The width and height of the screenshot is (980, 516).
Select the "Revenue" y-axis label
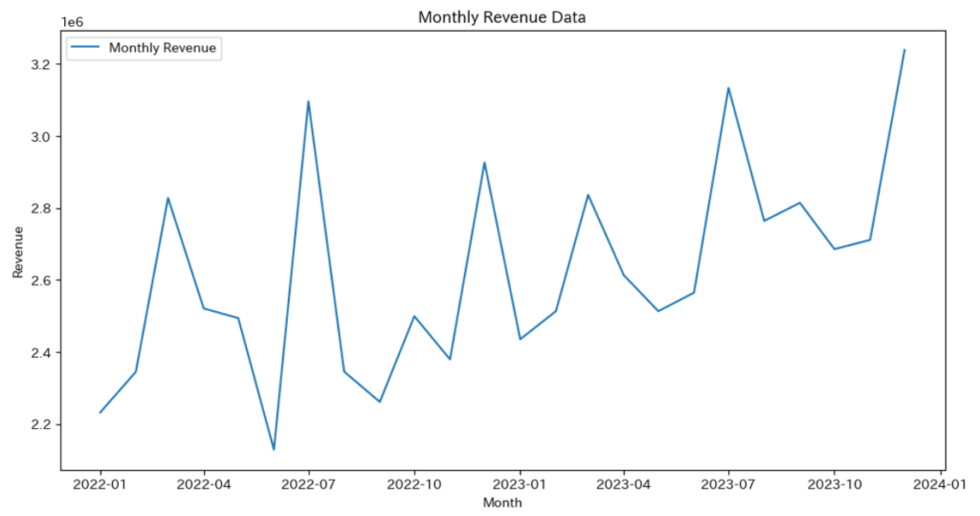point(18,251)
